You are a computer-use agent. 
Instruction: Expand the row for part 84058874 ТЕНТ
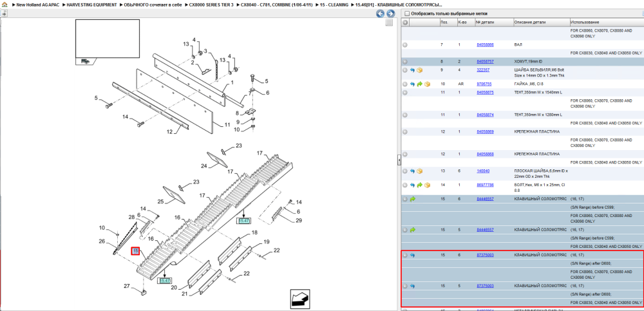(x=405, y=115)
